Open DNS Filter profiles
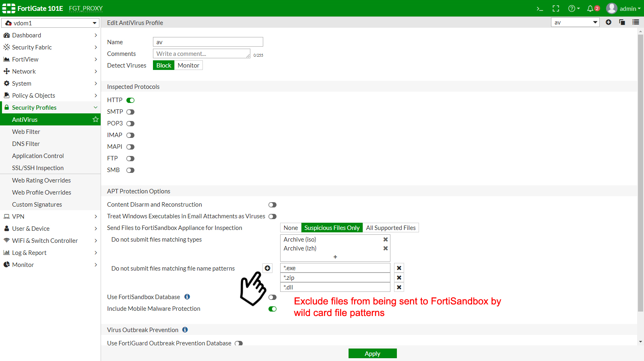Viewport: 644px width, 361px height. 50,144
